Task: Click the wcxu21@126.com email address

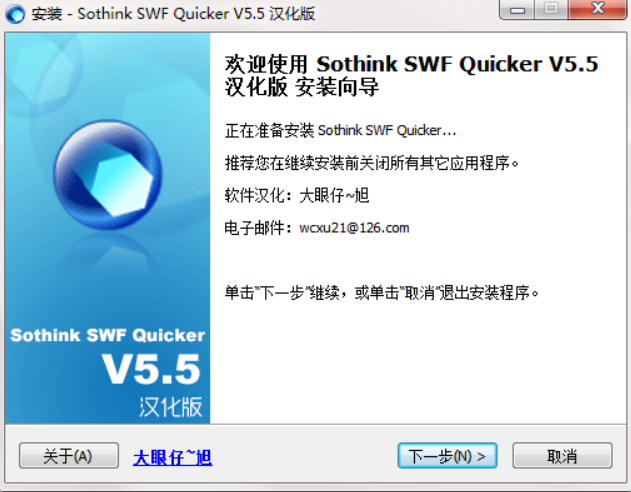Action: pos(354,228)
